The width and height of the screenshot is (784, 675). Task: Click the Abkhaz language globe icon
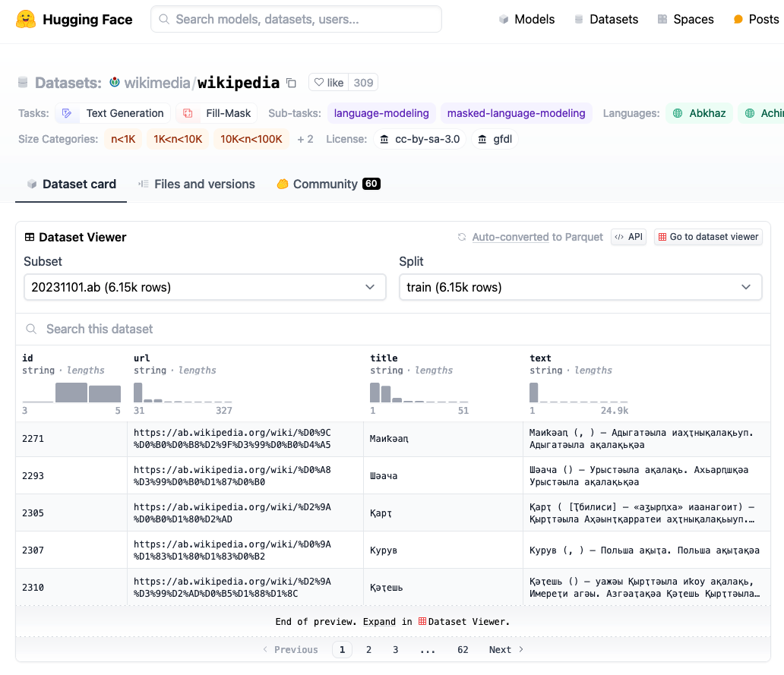click(x=678, y=113)
